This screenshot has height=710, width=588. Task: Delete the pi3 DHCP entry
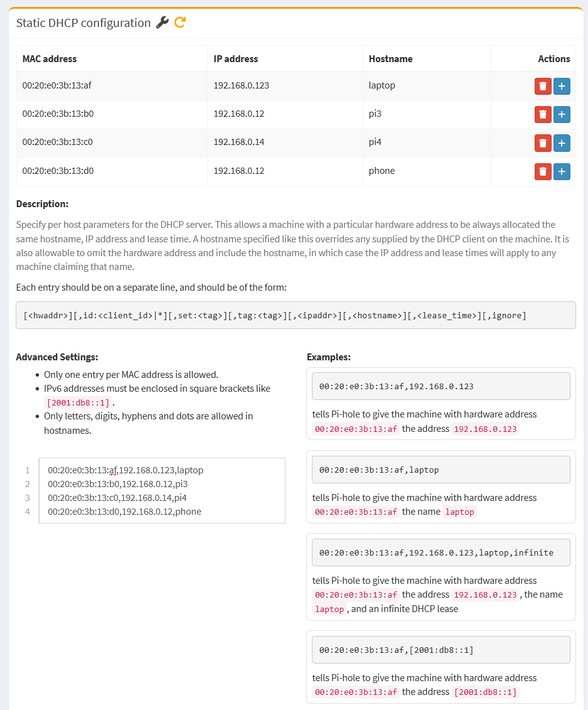(543, 114)
